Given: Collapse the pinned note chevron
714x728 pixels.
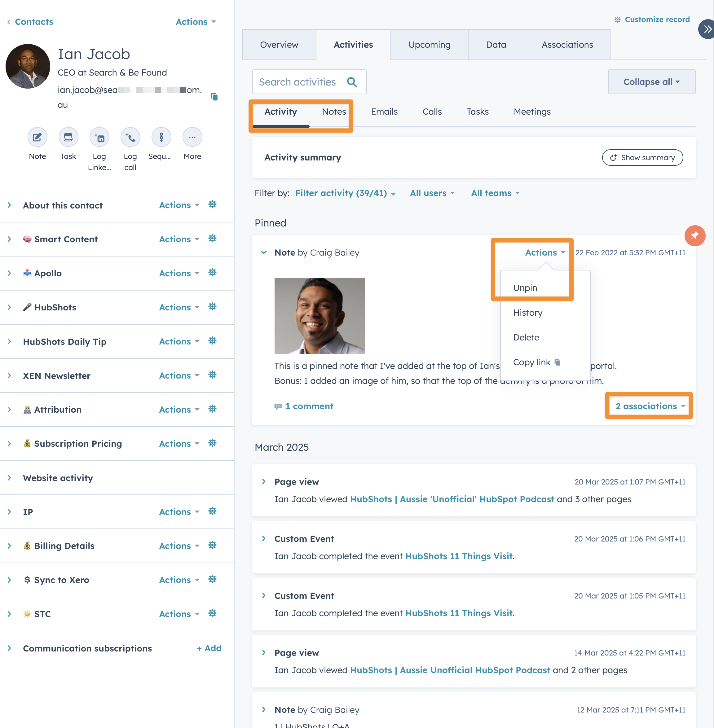Looking at the screenshot, I should (x=264, y=253).
